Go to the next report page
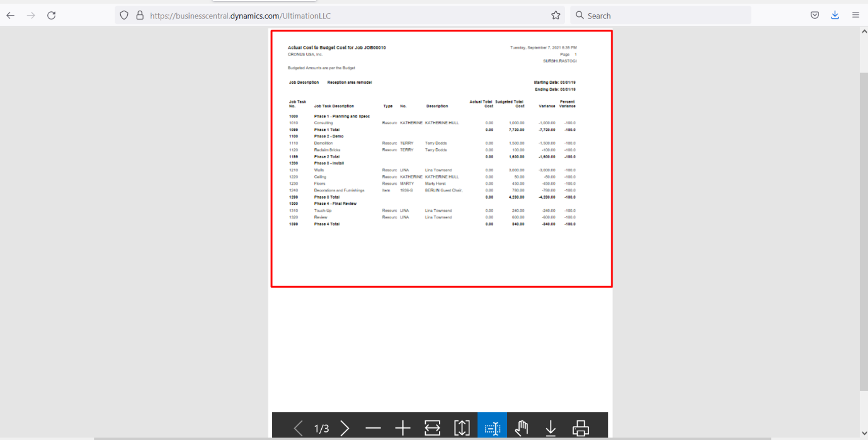Screen dimensions: 868x440 pos(345,428)
